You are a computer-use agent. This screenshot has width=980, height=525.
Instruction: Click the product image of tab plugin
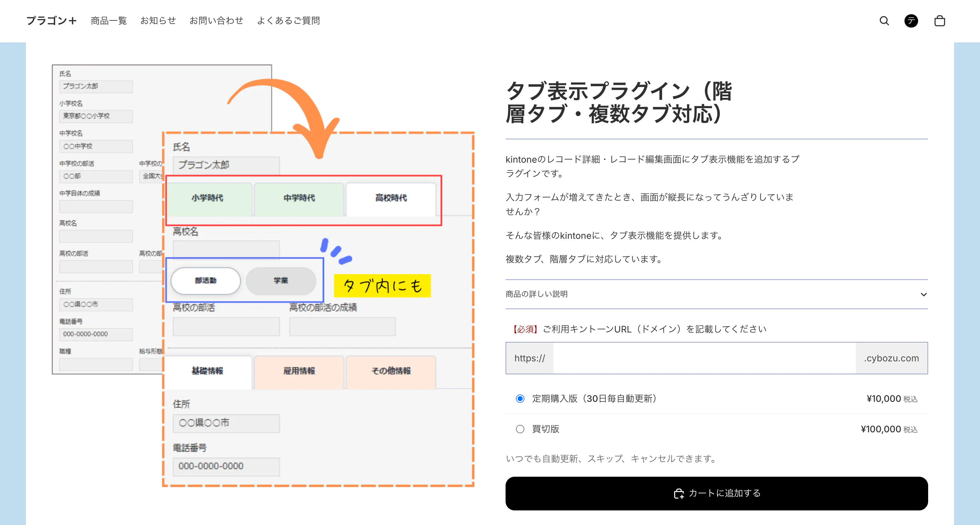pyautogui.click(x=263, y=275)
